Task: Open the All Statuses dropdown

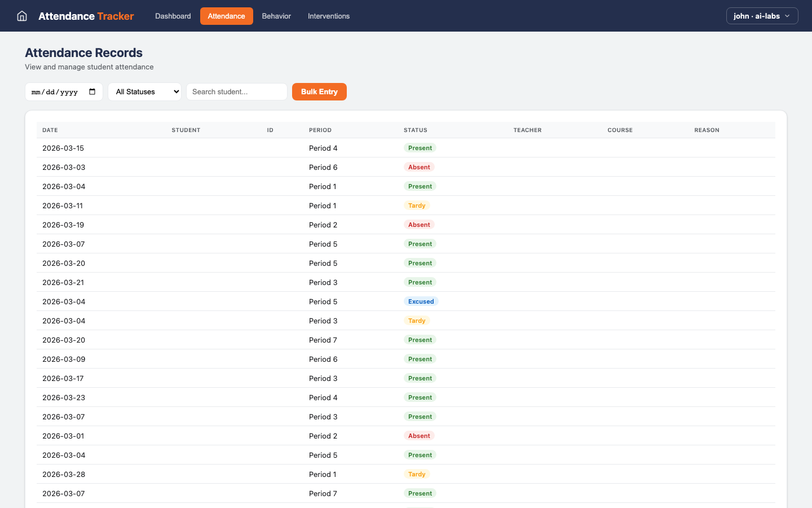Action: [144, 91]
